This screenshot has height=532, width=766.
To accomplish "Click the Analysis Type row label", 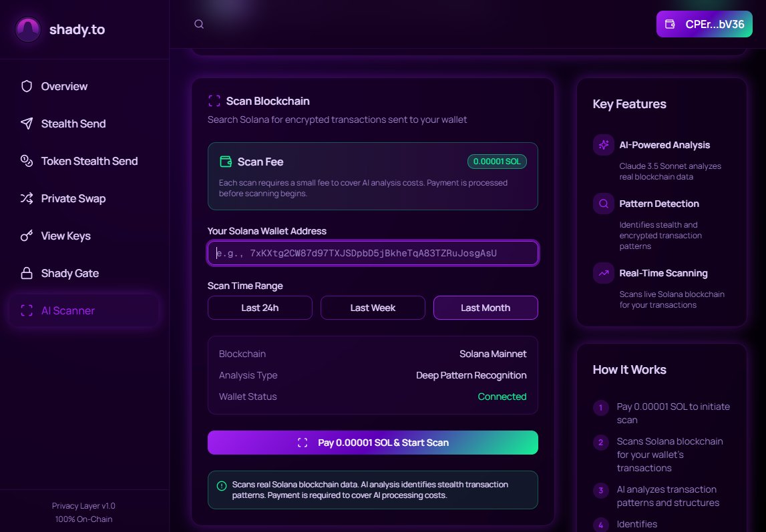I will 248,375.
